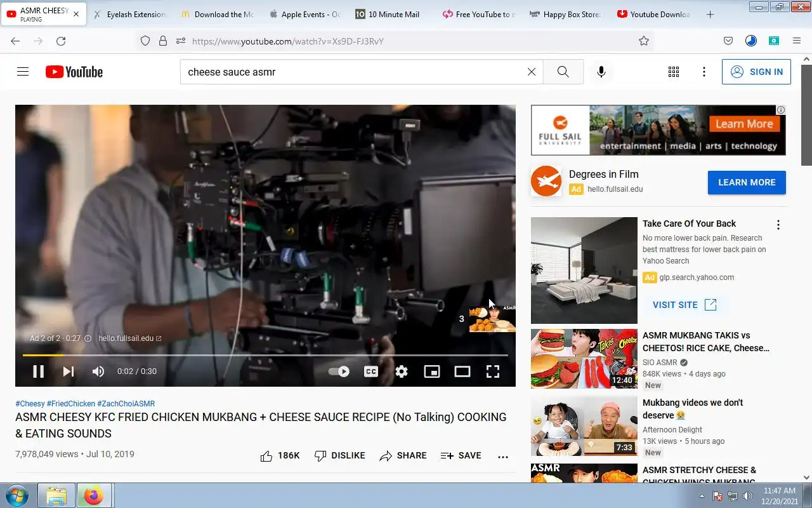The width and height of the screenshot is (812, 508).
Task: Start voice search with the microphone
Action: 601,72
